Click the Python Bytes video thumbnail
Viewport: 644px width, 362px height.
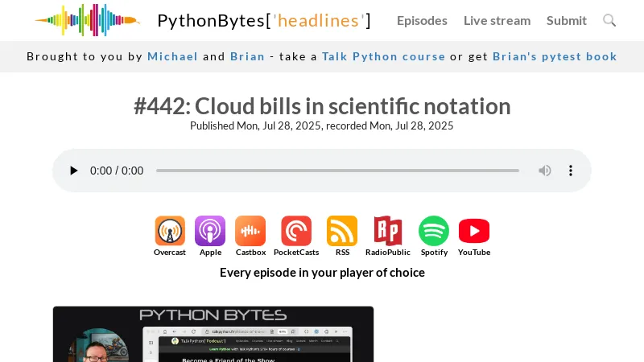click(213, 334)
